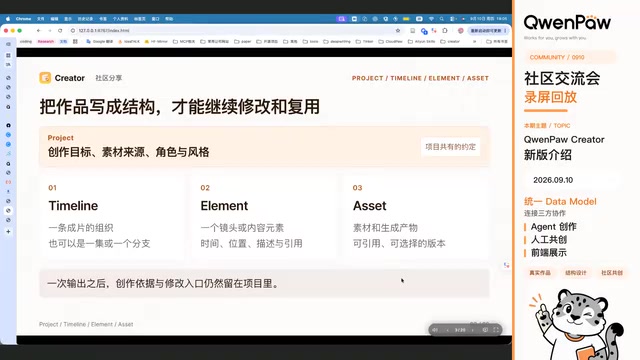The width and height of the screenshot is (640, 360).
Task: Click the Project / Timeline / Element / Asset footer
Action: (86, 324)
